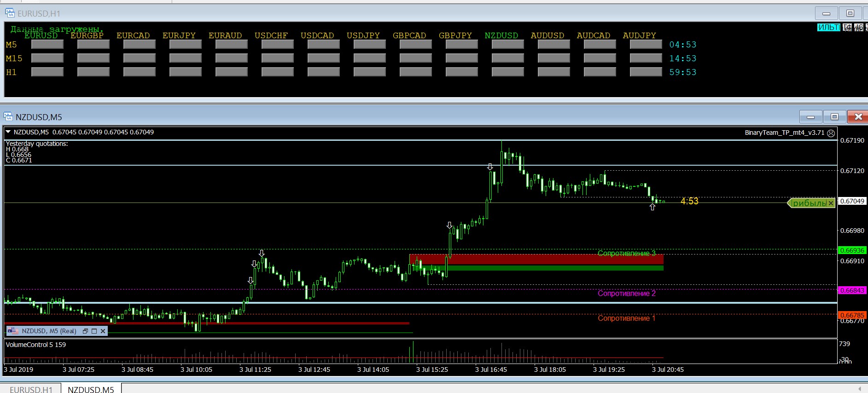Click the flag icon on NZDUSD Real panel

click(x=13, y=331)
